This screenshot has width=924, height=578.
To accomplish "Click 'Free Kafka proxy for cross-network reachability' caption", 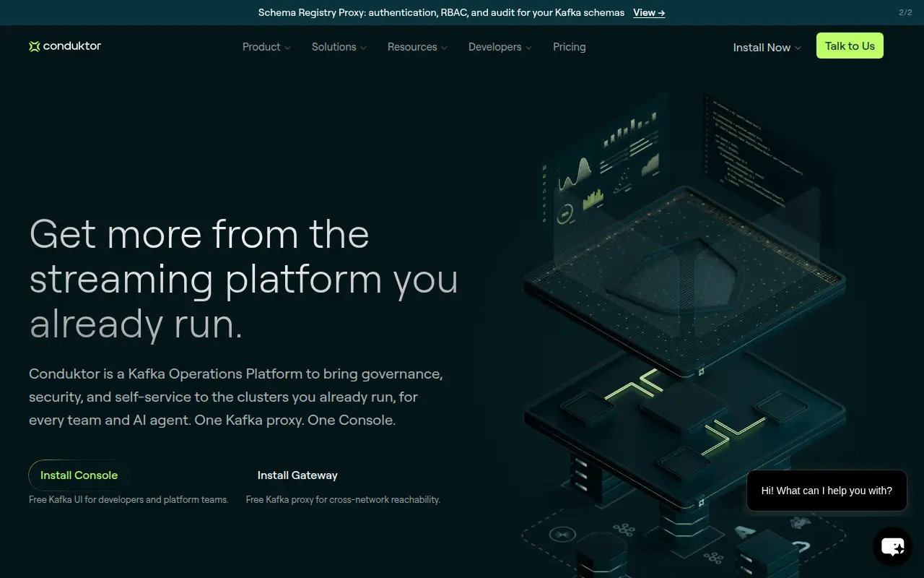I will point(343,499).
